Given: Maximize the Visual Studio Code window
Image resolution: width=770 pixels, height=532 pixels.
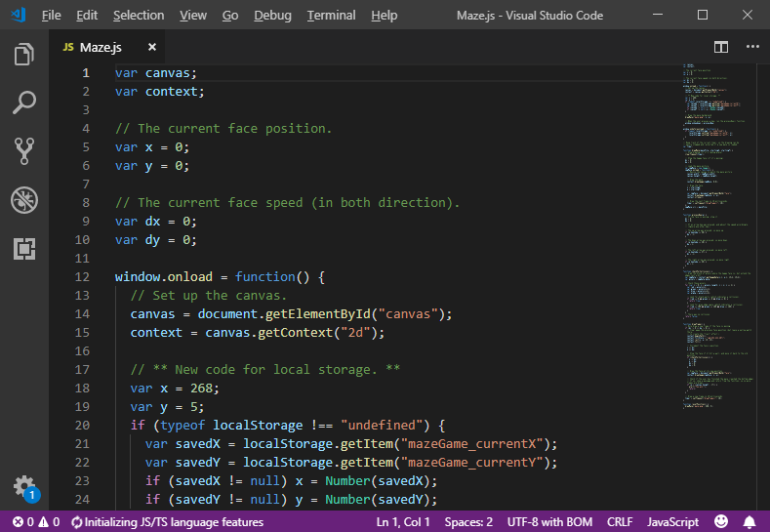Looking at the screenshot, I should click(x=703, y=15).
